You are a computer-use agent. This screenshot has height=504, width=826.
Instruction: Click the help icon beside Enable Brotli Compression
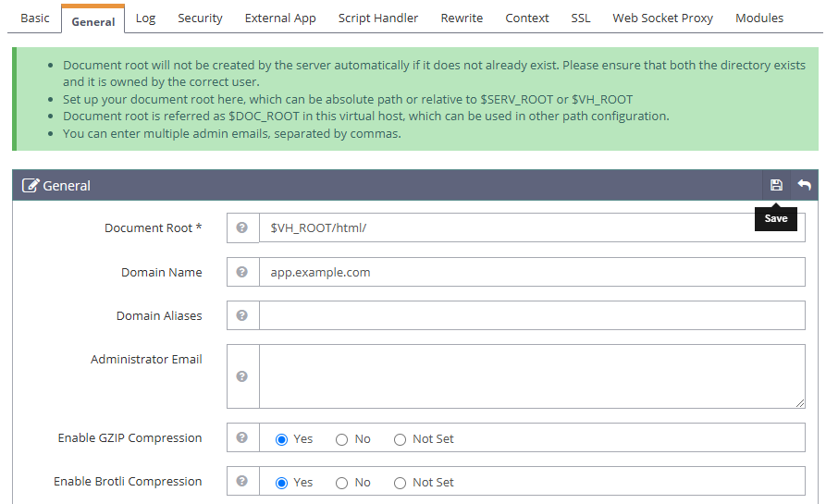click(242, 482)
